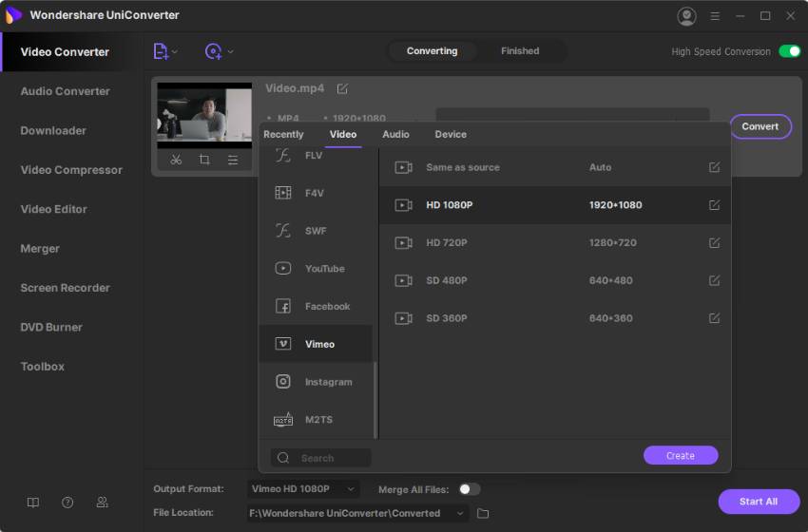This screenshot has height=532, width=808.
Task: Open the effects list icon under thumbnail
Action: click(232, 160)
